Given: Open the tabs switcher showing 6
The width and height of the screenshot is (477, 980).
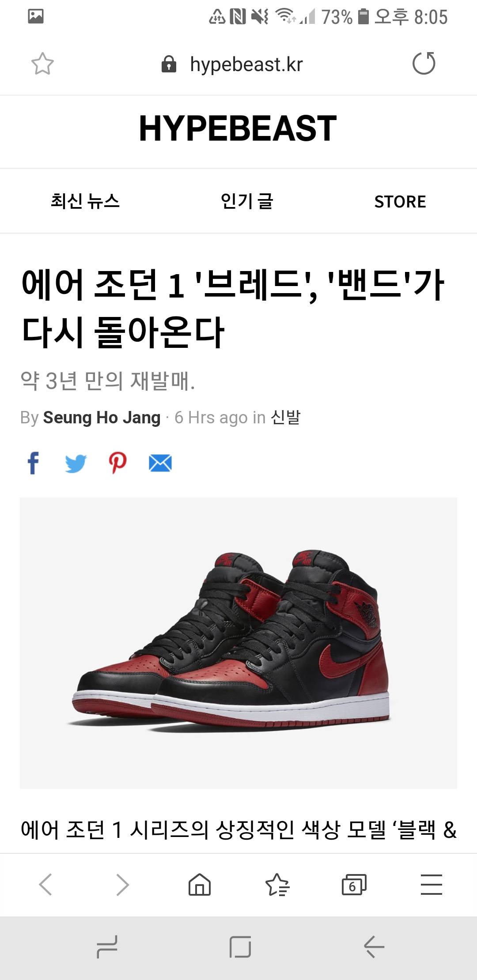Looking at the screenshot, I should (x=354, y=884).
